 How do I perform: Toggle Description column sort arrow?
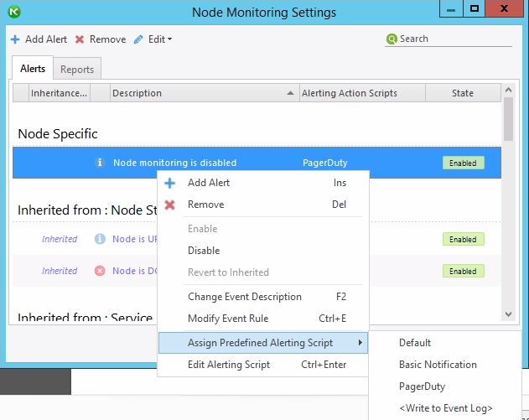point(290,93)
